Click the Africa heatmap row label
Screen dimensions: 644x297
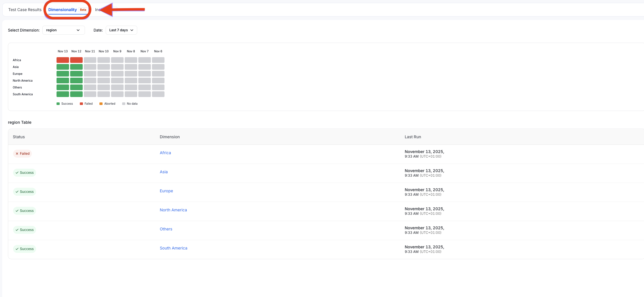point(17,60)
